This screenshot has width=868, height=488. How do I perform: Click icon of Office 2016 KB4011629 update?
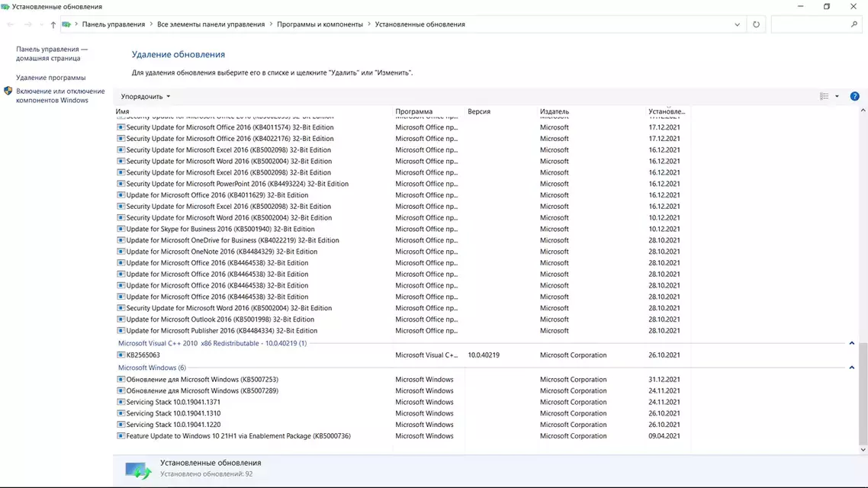coord(121,195)
